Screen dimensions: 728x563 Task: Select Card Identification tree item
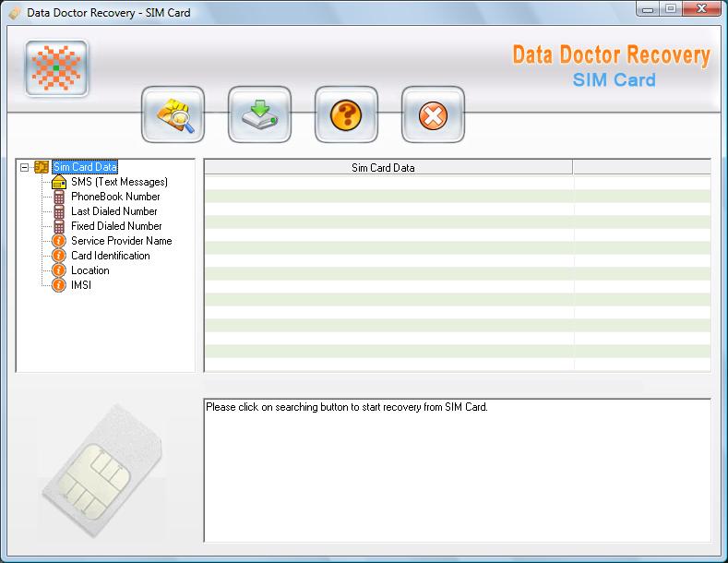[111, 256]
